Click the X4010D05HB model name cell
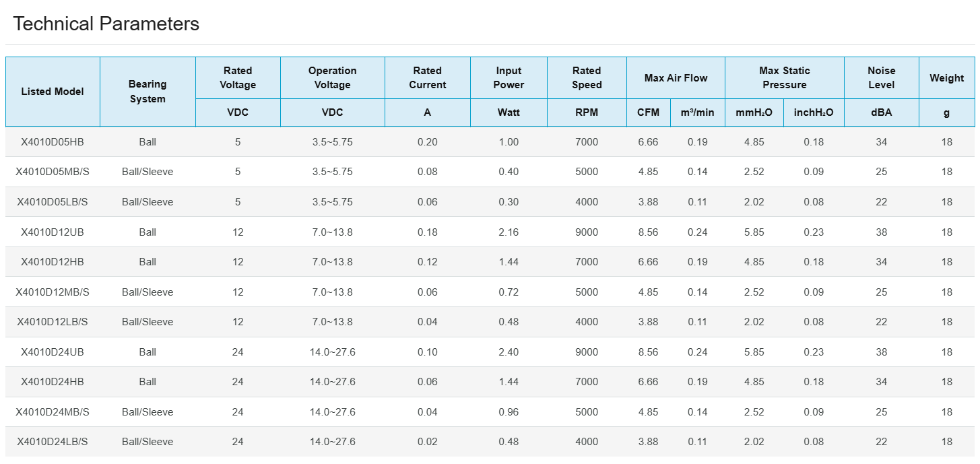 (53, 142)
